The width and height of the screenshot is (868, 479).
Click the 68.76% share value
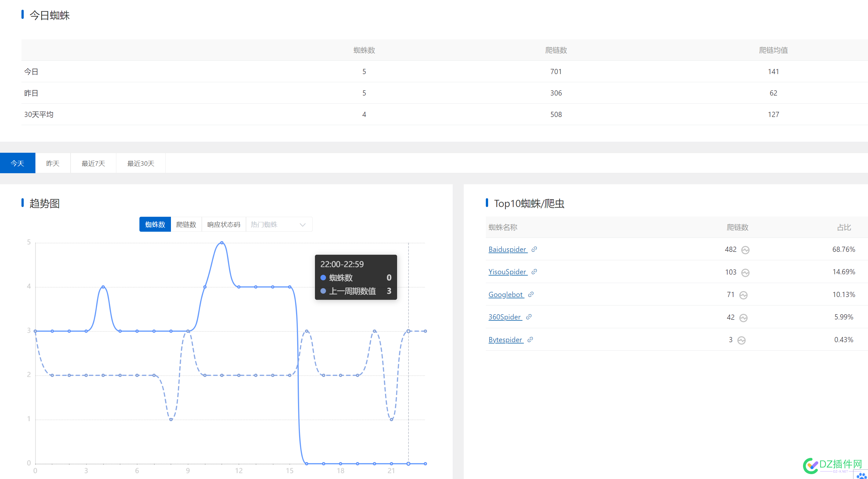844,249
